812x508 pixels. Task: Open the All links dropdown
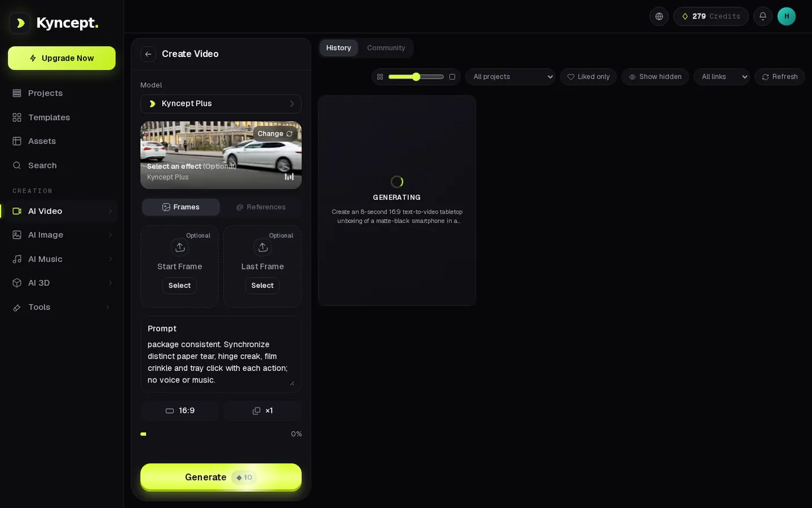722,77
